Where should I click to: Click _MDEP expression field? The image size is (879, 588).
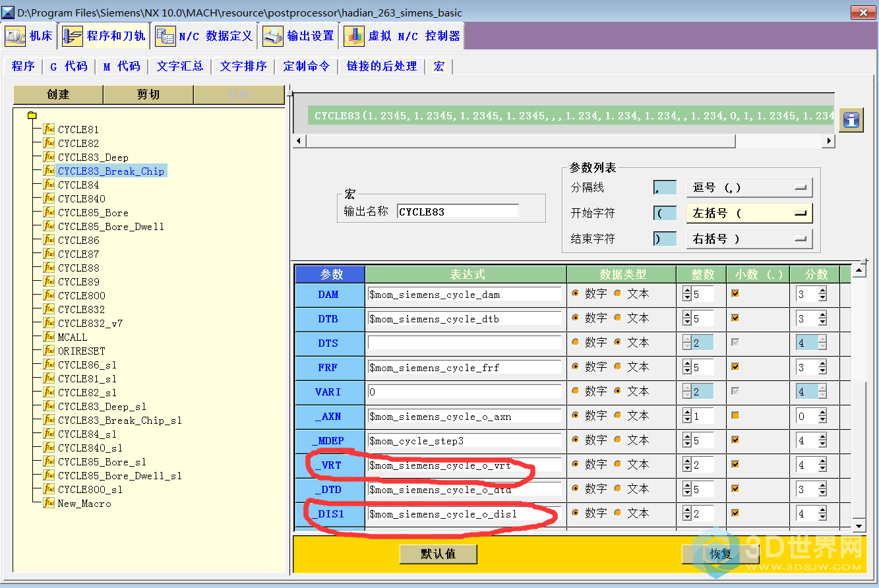point(464,440)
